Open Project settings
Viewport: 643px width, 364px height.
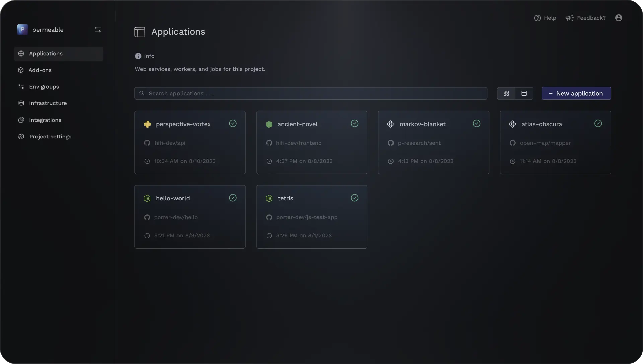(x=50, y=137)
